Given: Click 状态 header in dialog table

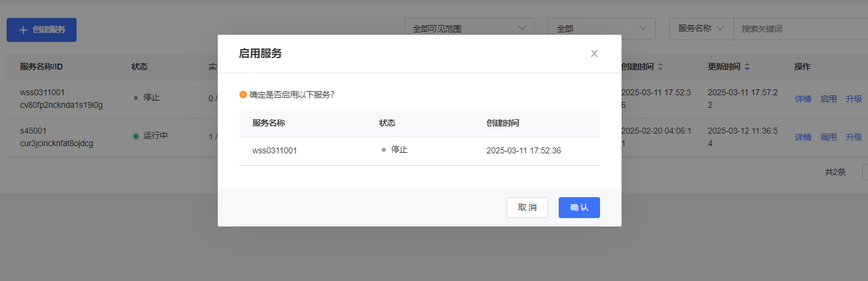Looking at the screenshot, I should tap(387, 123).
